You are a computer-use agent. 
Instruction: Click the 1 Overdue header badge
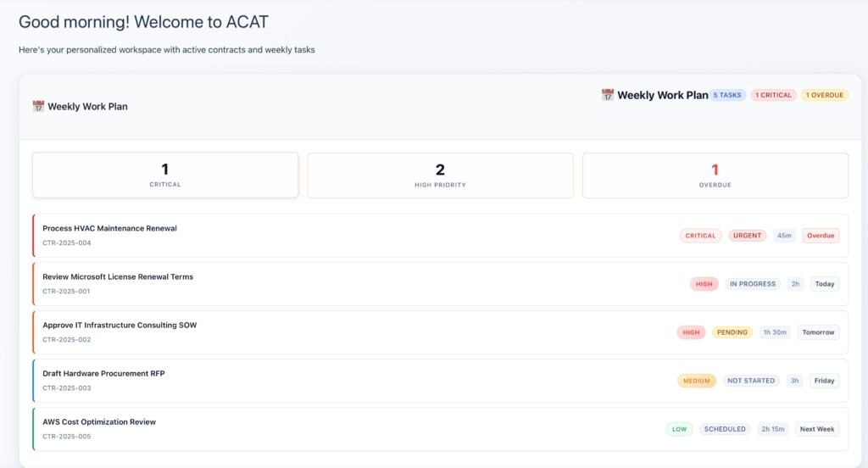point(825,95)
